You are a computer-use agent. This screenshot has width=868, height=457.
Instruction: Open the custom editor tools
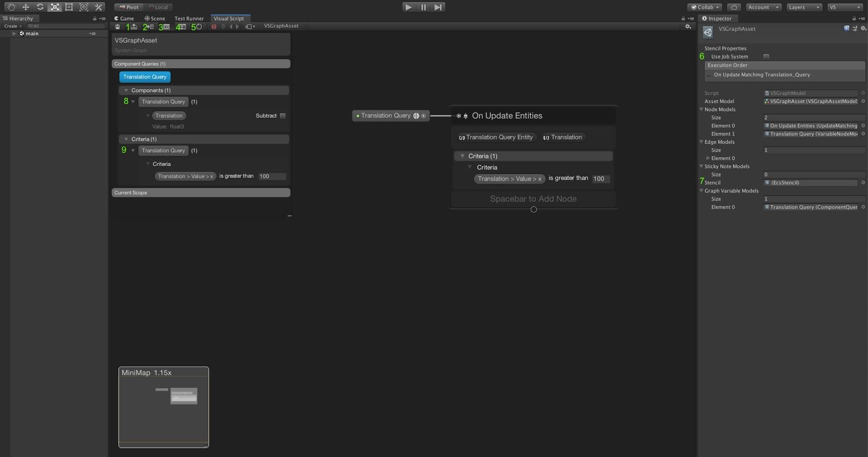(98, 7)
